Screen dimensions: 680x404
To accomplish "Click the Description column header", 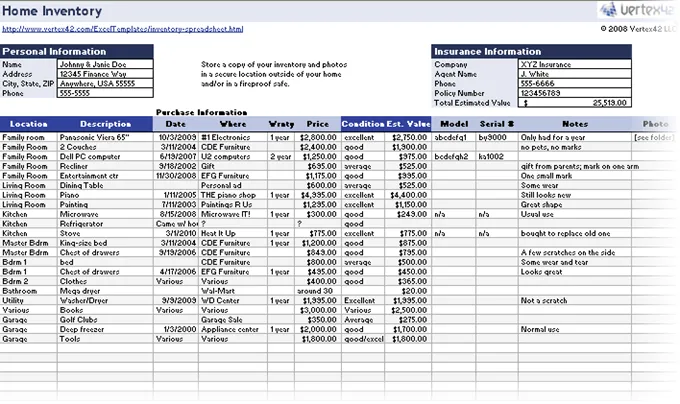I will coord(105,124).
